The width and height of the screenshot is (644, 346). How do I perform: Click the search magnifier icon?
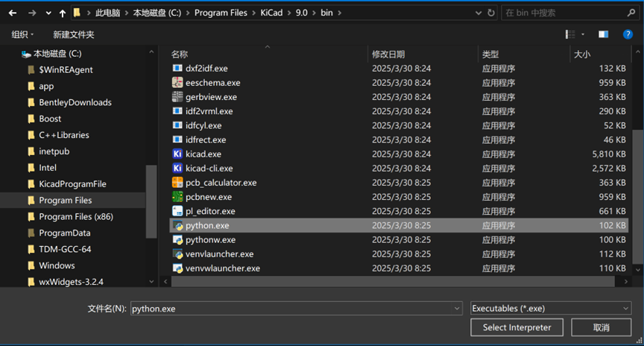pos(631,13)
